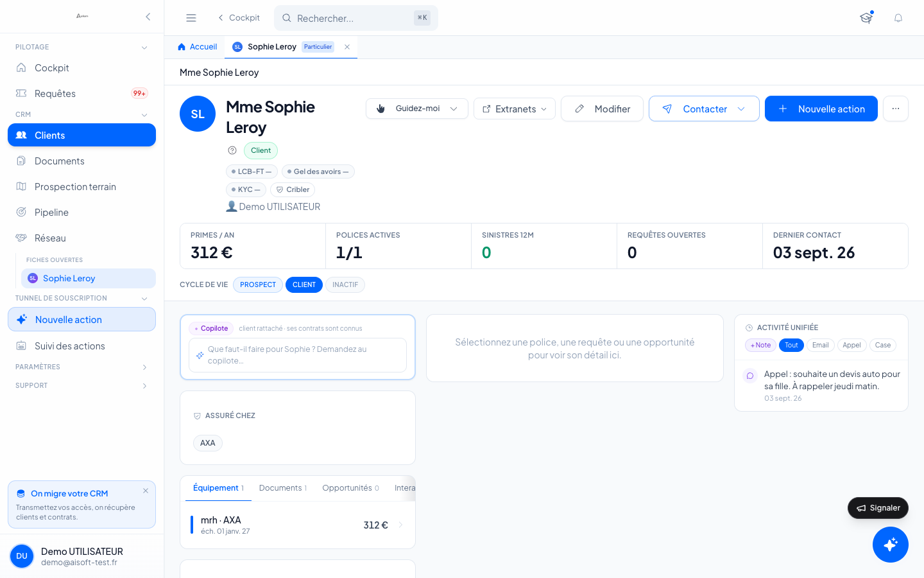The image size is (924, 578).
Task: Filter activity by Tout
Action: point(791,345)
